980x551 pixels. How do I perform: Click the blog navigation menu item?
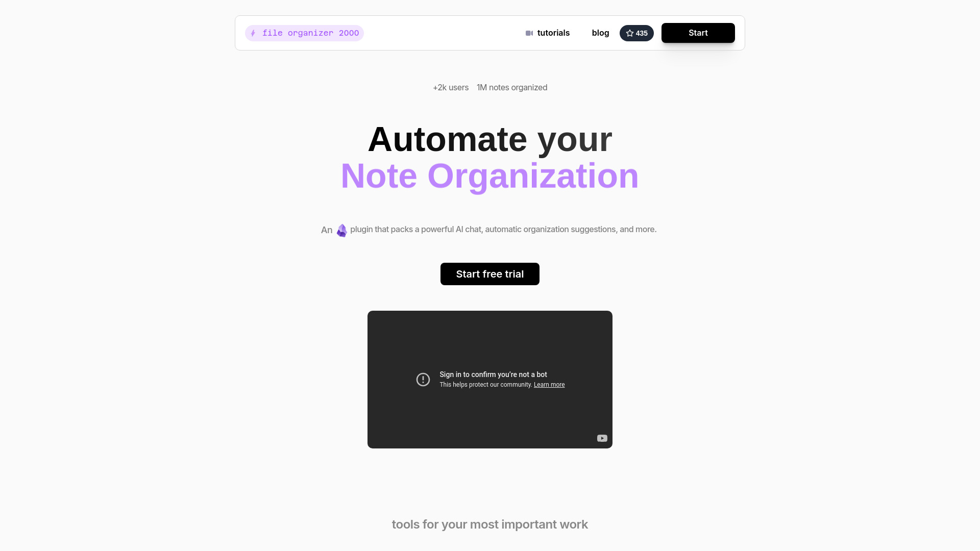point(600,32)
